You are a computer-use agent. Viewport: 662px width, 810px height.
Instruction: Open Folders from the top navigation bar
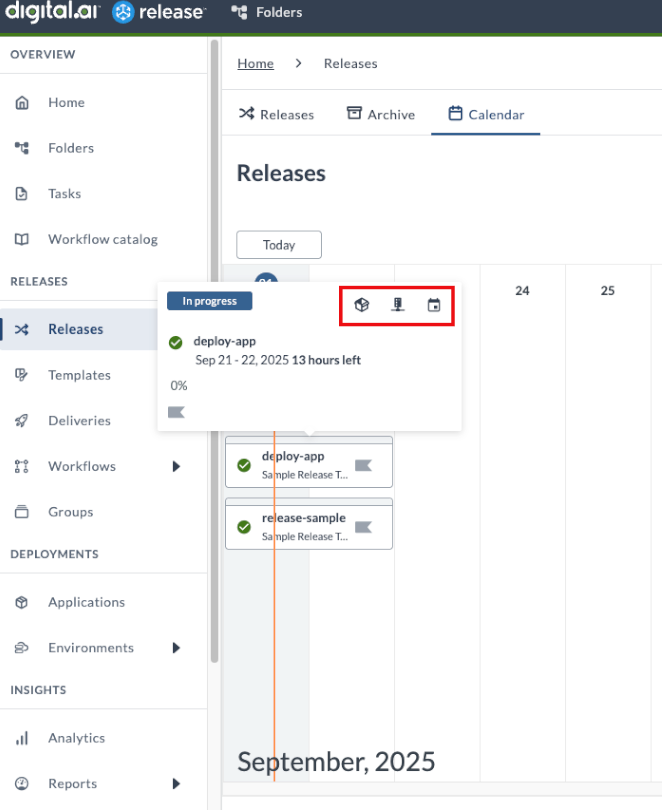click(266, 13)
